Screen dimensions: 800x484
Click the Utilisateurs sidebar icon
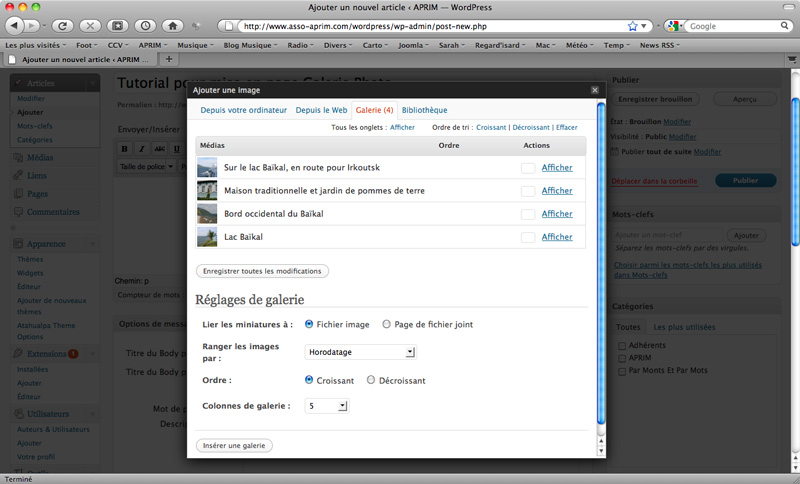(x=18, y=413)
